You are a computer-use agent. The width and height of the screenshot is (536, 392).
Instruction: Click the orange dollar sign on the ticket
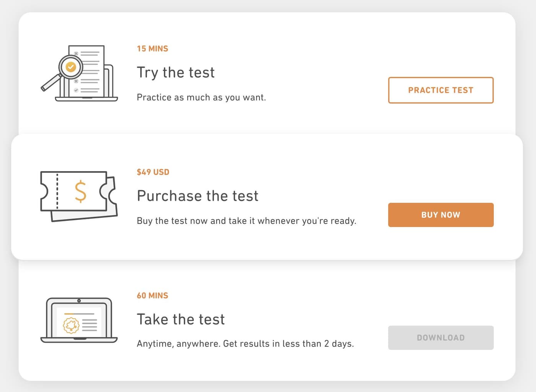[80, 192]
